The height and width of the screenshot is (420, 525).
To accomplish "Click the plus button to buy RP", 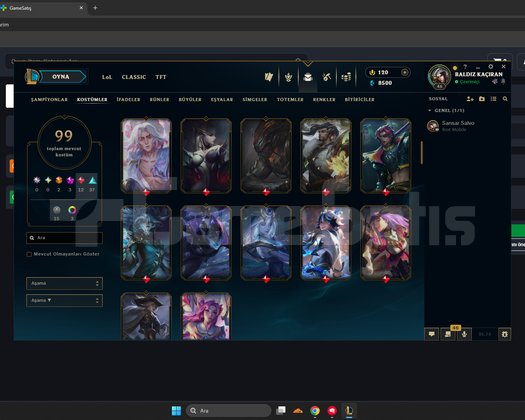I will 404,72.
